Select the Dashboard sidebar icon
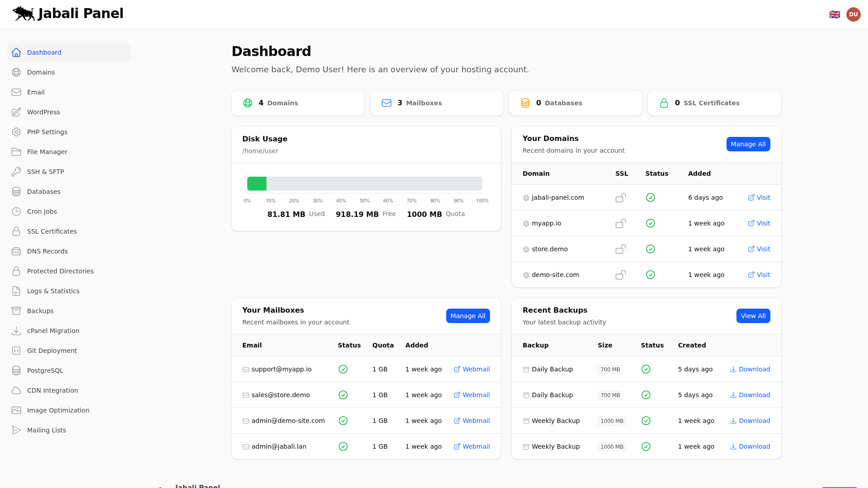 (16, 52)
